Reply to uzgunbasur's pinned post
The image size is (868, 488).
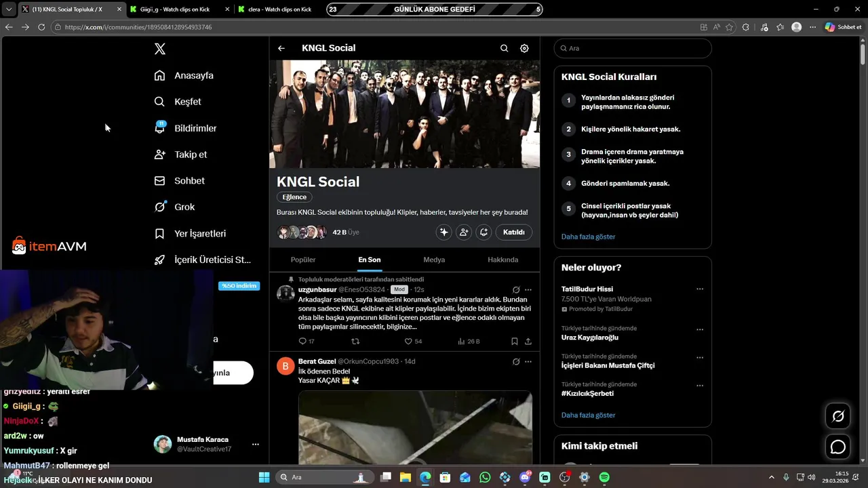click(x=307, y=342)
